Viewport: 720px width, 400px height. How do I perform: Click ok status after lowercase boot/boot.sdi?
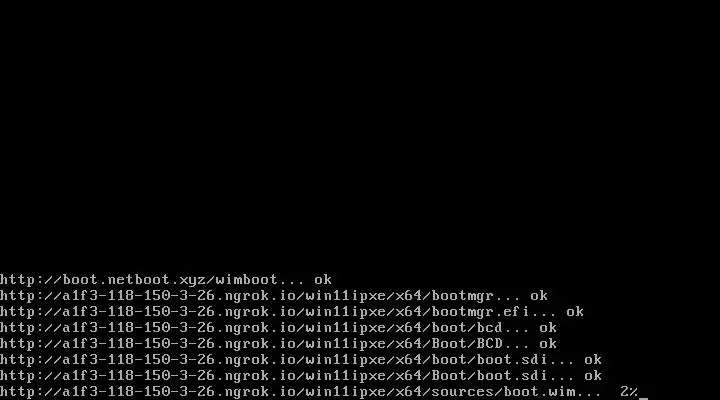593,360
